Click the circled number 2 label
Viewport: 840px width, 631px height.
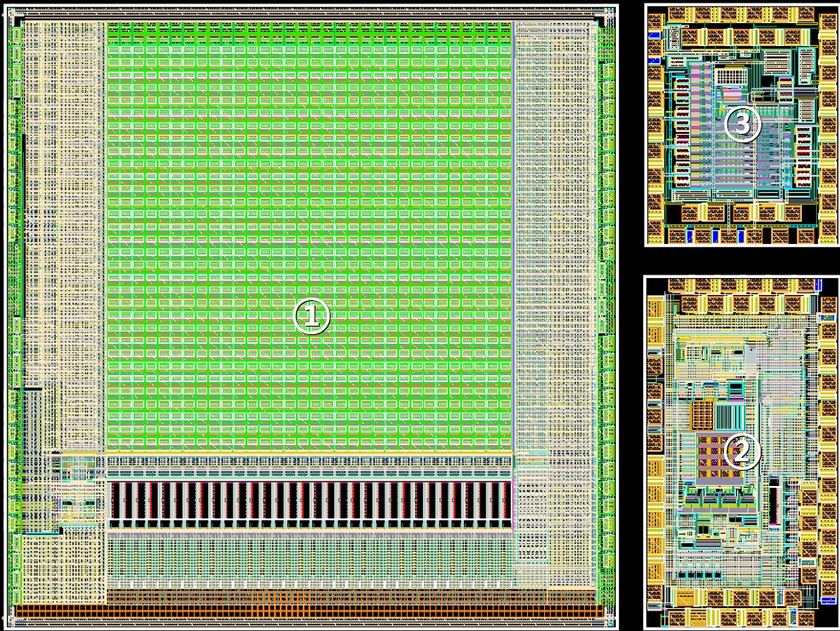pyautogui.click(x=742, y=451)
